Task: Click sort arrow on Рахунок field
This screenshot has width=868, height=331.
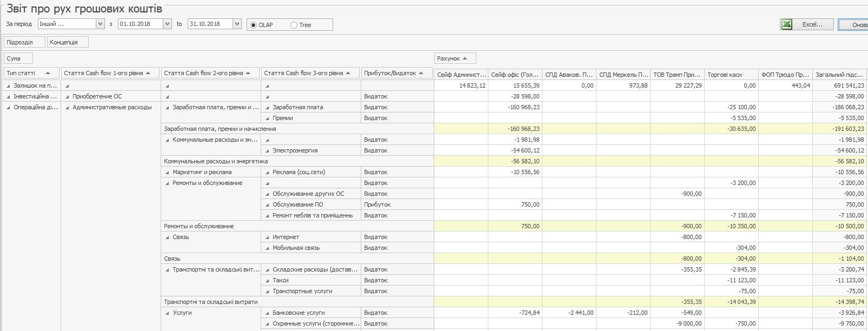Action: (x=465, y=58)
